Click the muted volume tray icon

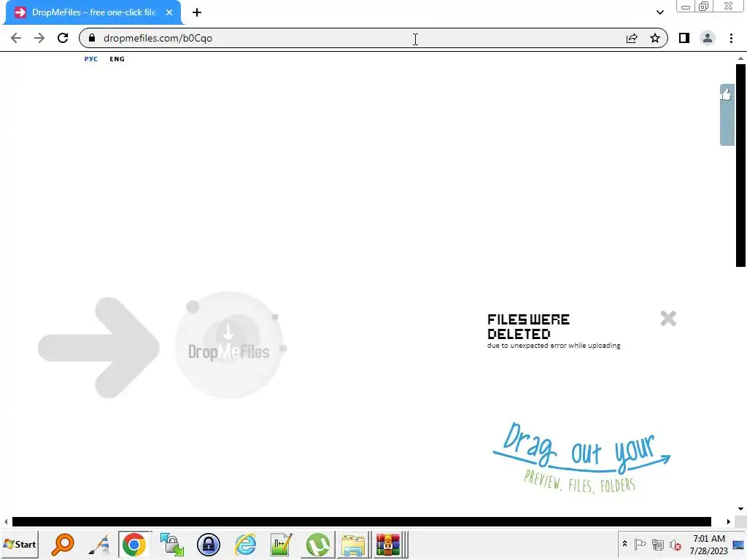point(675,545)
